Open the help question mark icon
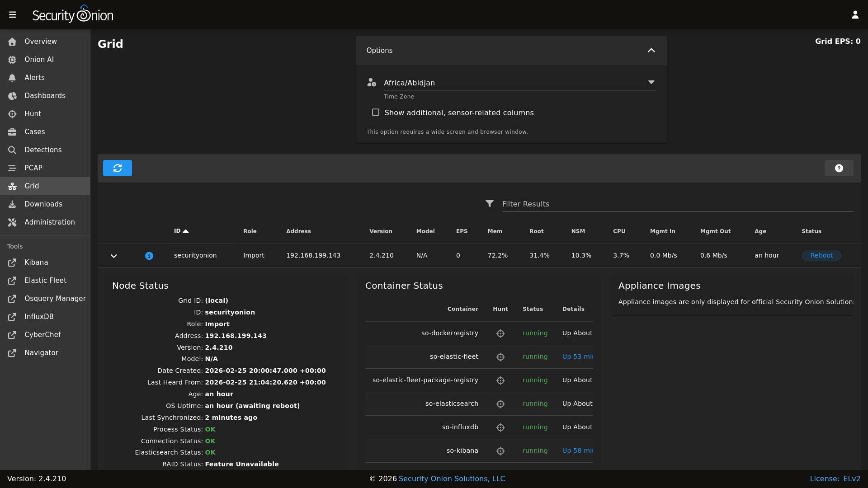This screenshot has height=488, width=868. (839, 168)
